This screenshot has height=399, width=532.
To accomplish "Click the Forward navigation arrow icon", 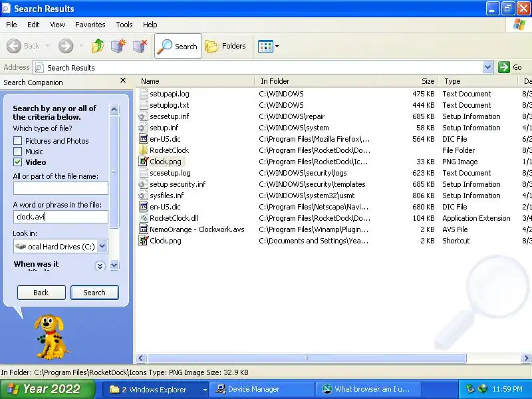I will 66,46.
